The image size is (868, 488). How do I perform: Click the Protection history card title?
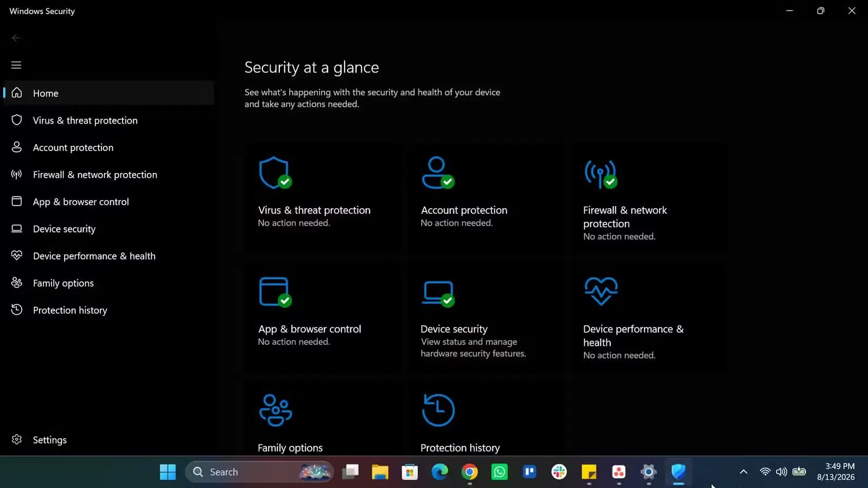[x=460, y=448]
